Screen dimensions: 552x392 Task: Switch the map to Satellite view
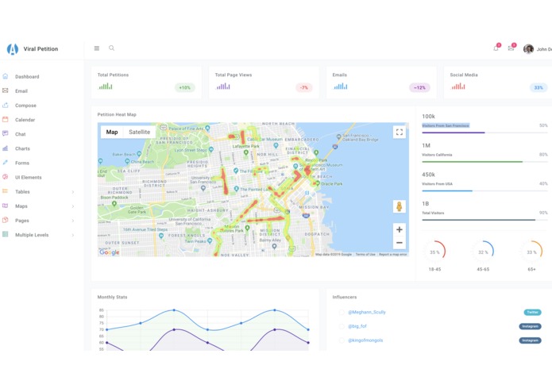coord(140,133)
